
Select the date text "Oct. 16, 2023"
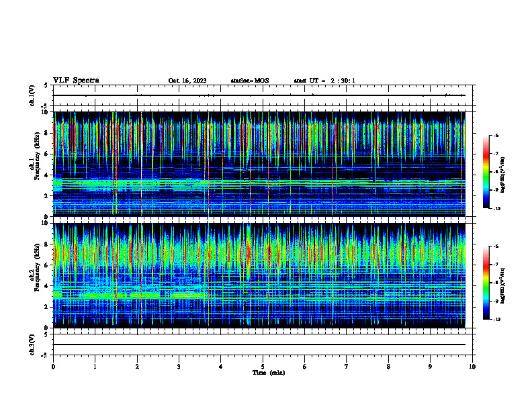187,81
